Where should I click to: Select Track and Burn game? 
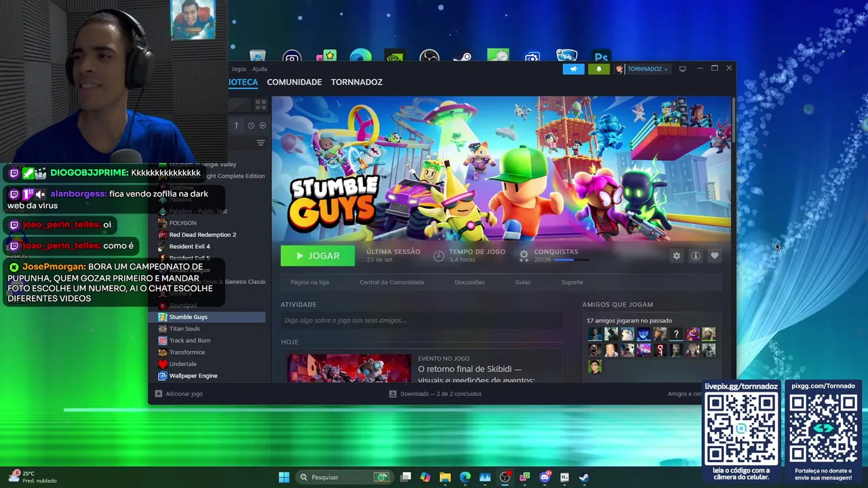coord(189,340)
